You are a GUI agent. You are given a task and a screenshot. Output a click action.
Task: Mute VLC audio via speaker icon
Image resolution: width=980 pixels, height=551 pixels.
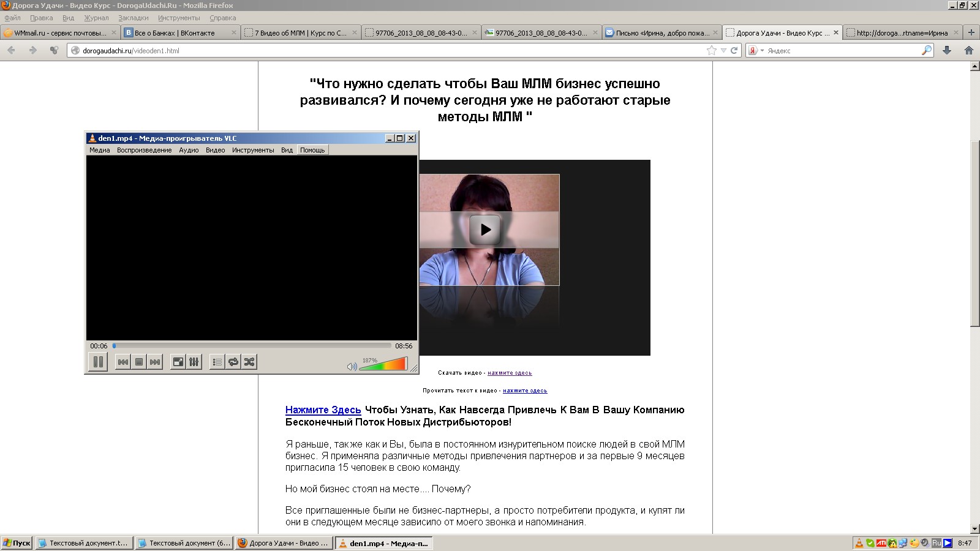coord(352,366)
